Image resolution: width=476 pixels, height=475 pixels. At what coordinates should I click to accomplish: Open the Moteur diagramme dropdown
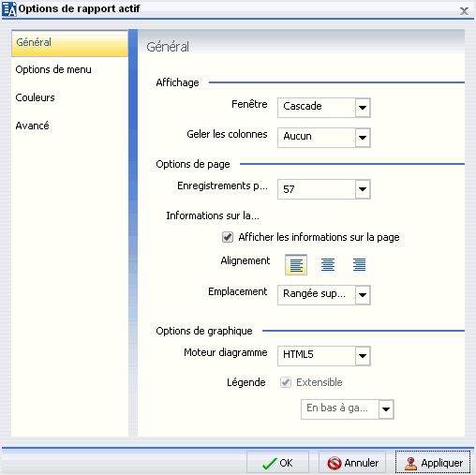coord(324,356)
